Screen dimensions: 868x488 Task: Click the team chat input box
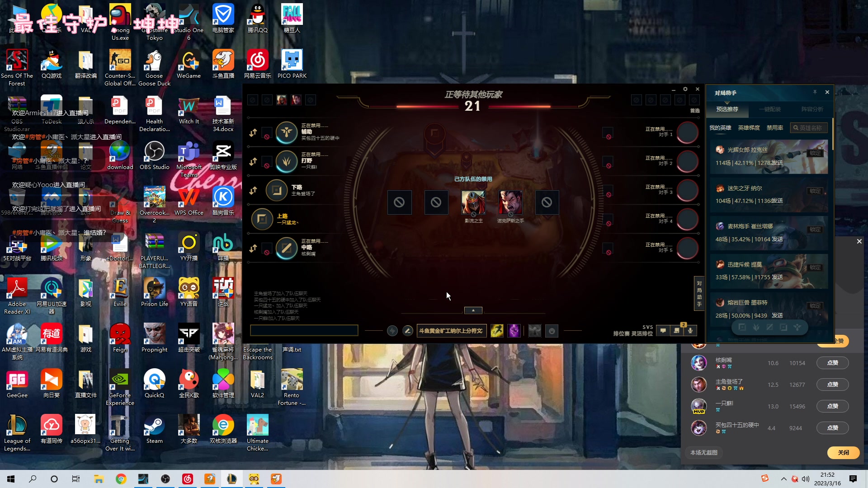tap(304, 331)
